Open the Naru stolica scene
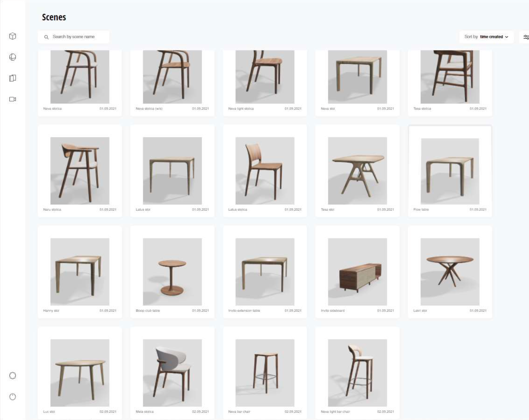Viewport: 529px width, 420px height. pyautogui.click(x=80, y=171)
